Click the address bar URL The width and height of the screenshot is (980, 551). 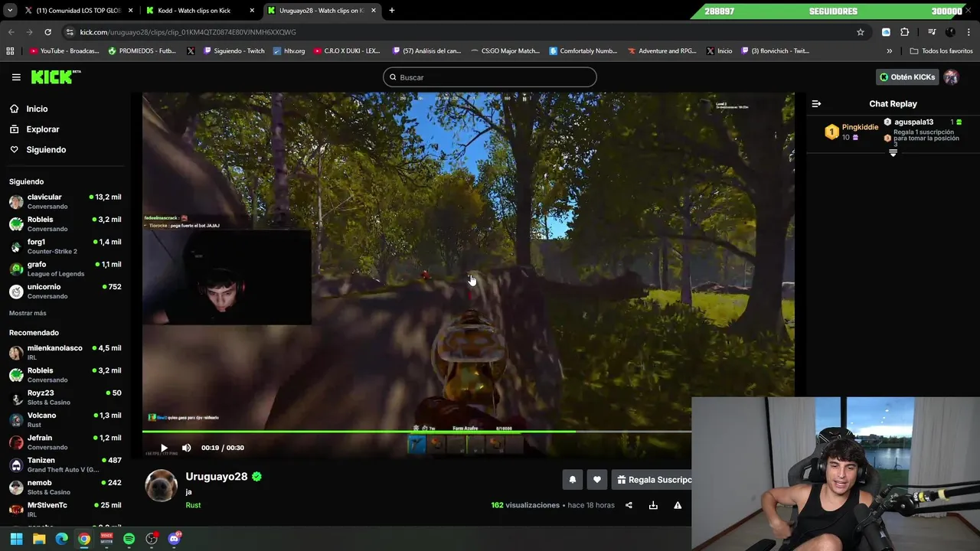pos(188,32)
